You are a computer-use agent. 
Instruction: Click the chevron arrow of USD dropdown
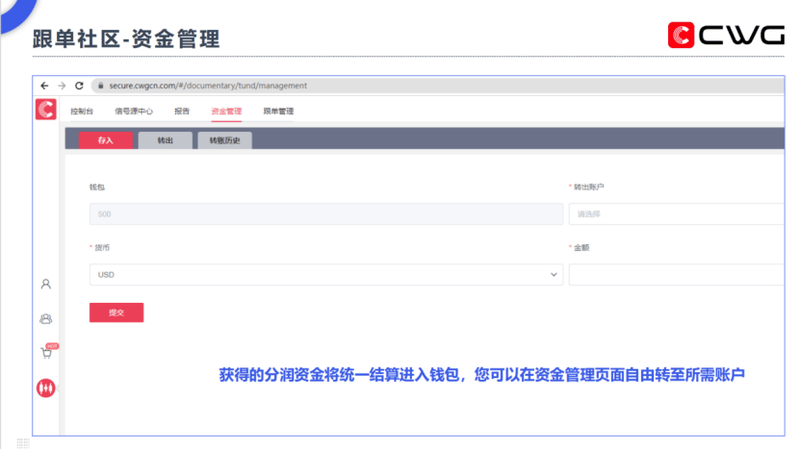554,275
